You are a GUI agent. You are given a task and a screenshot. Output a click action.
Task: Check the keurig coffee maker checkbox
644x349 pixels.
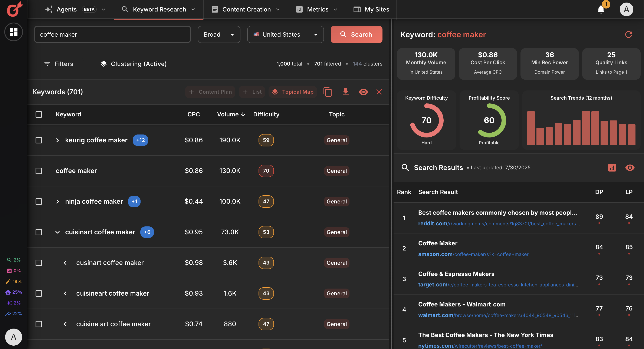[x=39, y=140]
